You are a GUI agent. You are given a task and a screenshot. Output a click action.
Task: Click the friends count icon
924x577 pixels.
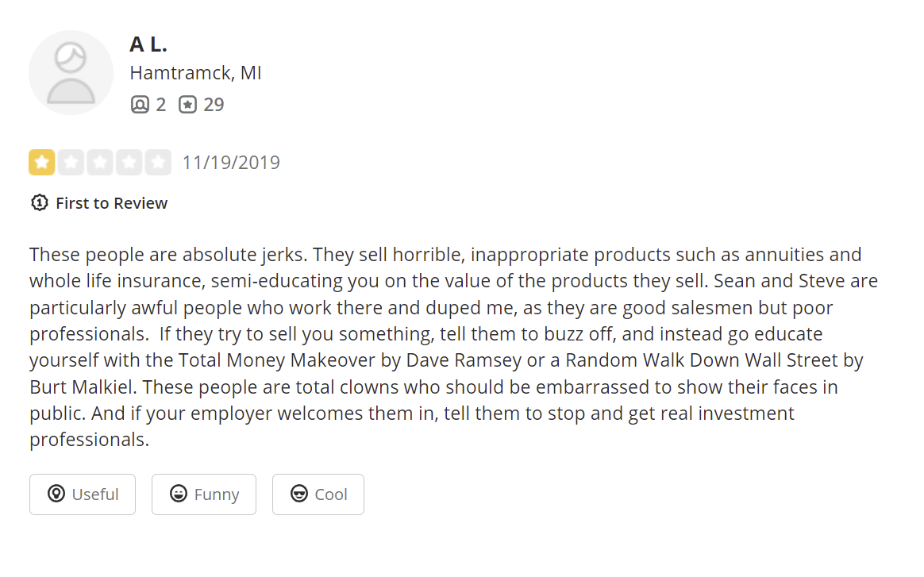click(x=140, y=105)
